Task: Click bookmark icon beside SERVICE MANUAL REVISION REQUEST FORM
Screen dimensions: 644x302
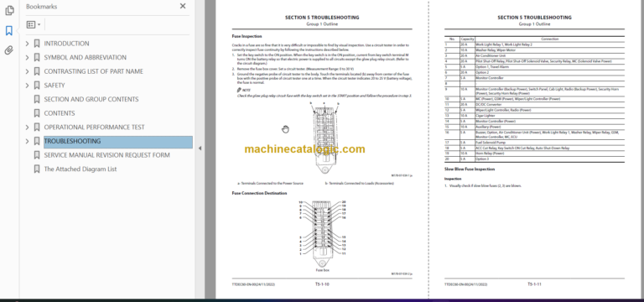Action: pyautogui.click(x=37, y=155)
